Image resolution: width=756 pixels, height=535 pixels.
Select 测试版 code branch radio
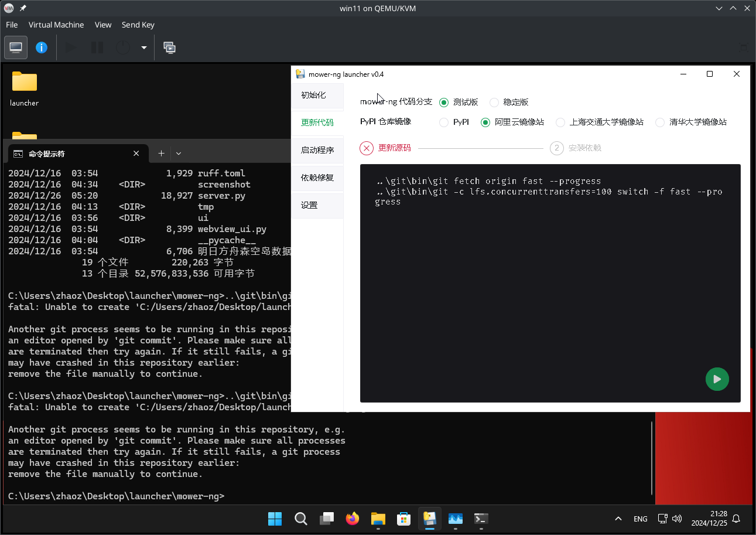(444, 102)
